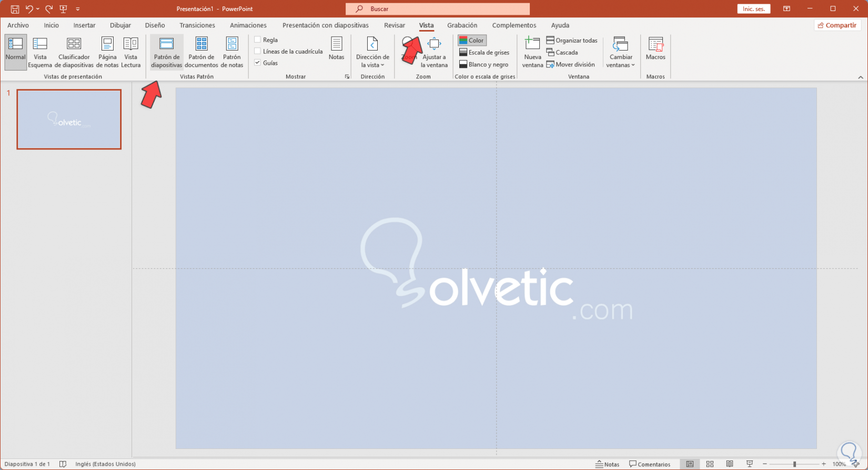Switch to Normal view in ribbon
The height and width of the screenshot is (470, 868).
(x=15, y=52)
